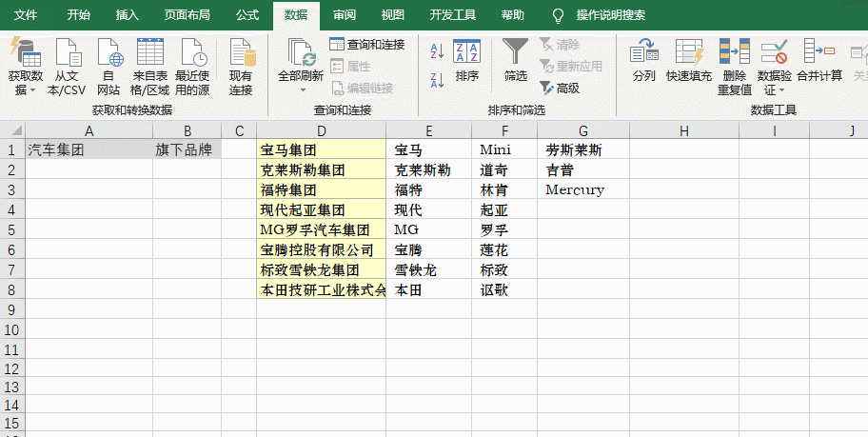868x437 pixels.
Task: Click the 操作说明搜索 search box
Action: [x=611, y=15]
